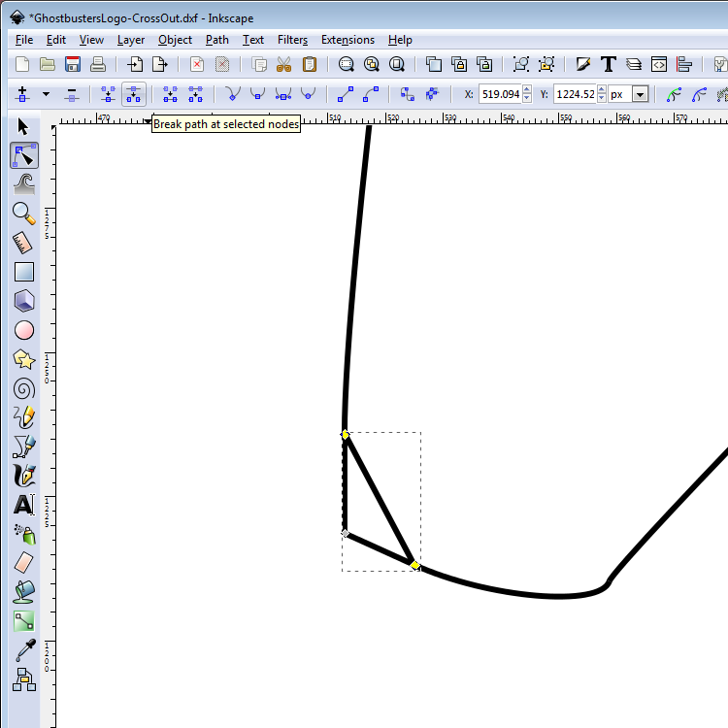This screenshot has width=728, height=728.
Task: Open the px units dropdown
Action: (x=641, y=95)
